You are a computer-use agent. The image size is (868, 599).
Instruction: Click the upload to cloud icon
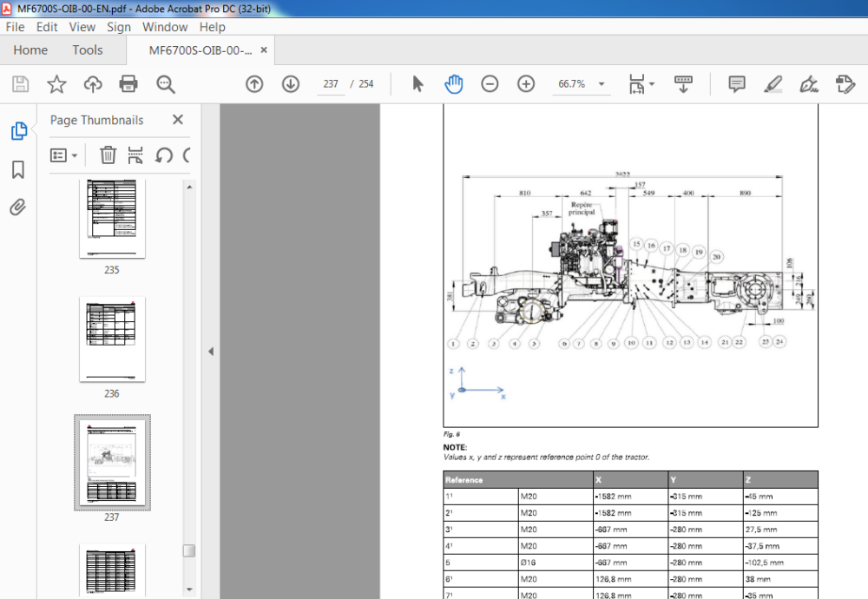tap(93, 84)
